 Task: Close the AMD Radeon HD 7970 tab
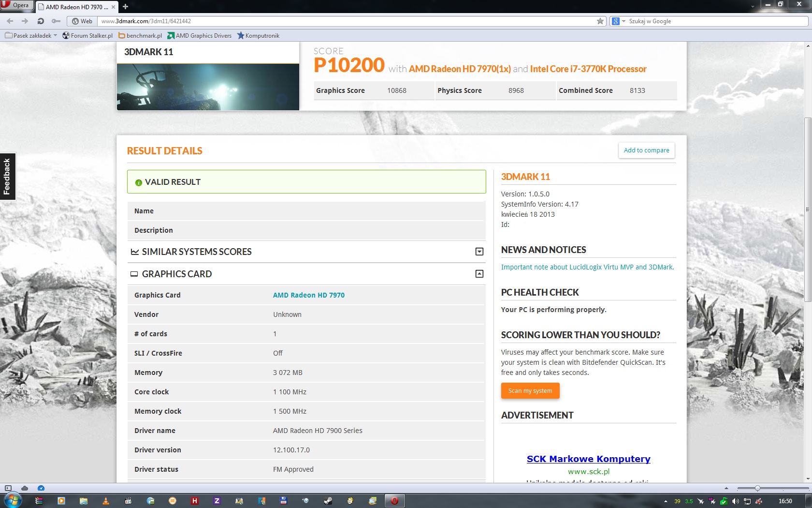click(113, 7)
